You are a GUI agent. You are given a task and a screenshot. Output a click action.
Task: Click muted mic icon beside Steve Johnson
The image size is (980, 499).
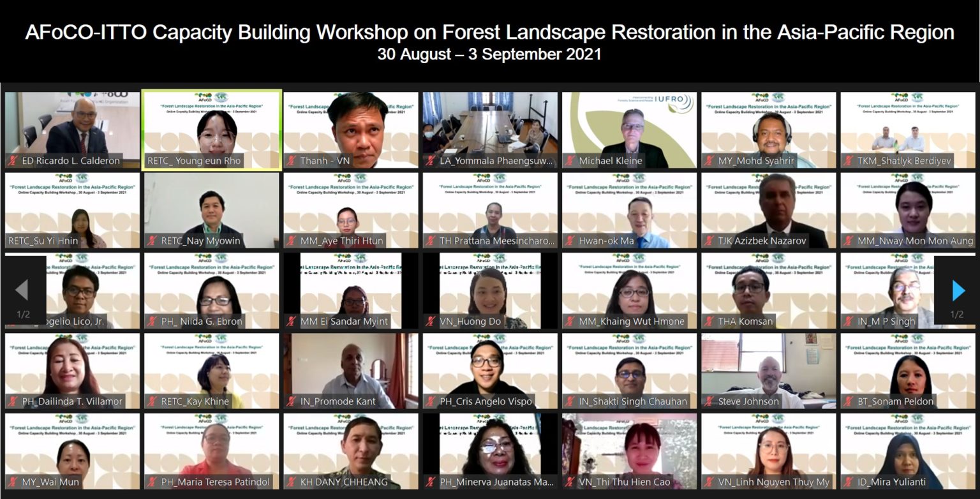tap(709, 401)
